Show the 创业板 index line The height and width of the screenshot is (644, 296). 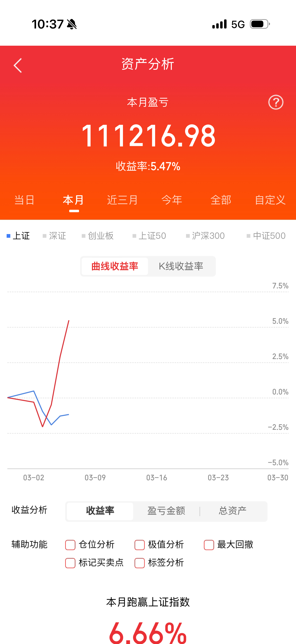(x=98, y=235)
